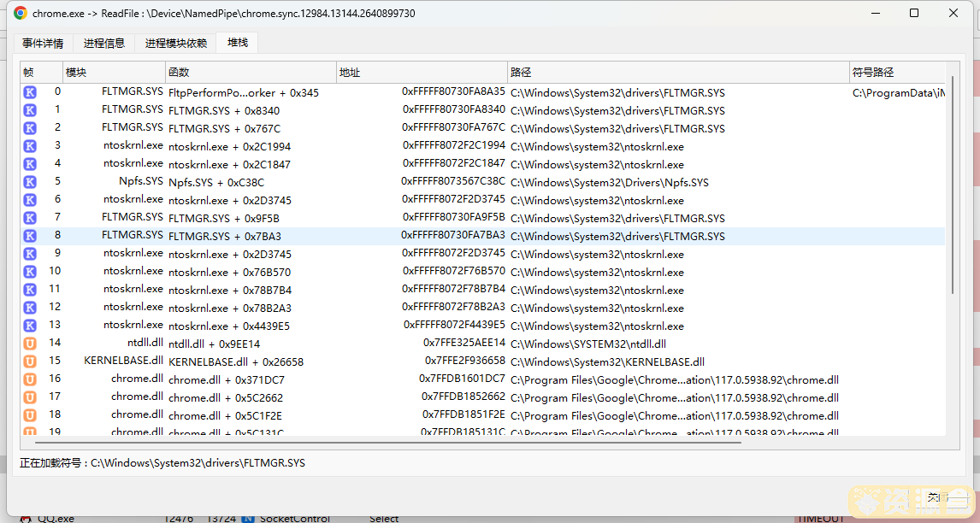Select address 0x7FFE2F936658
Viewport: 980px width, 523px height.
[x=465, y=361]
